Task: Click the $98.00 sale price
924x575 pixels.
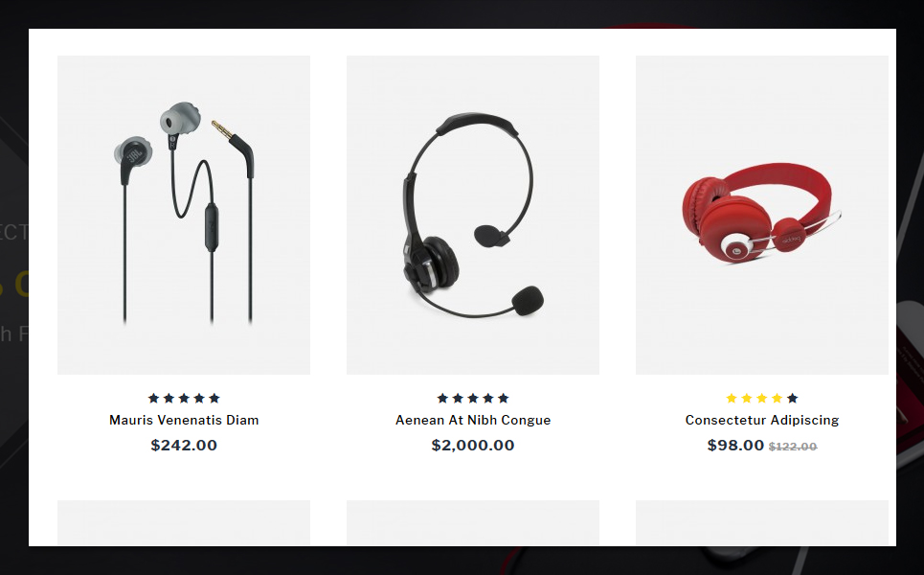Action: point(735,446)
